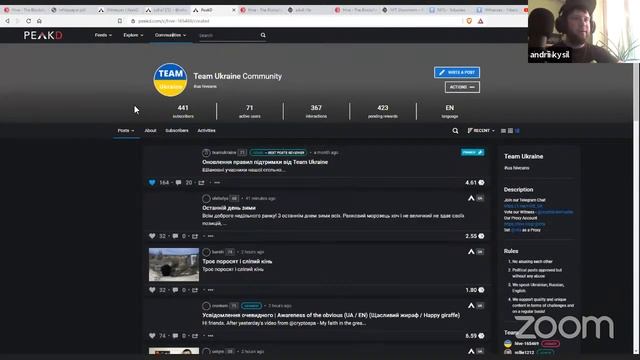Switch to list view layout icon
The height and width of the screenshot is (360, 640).
[x=503, y=131]
